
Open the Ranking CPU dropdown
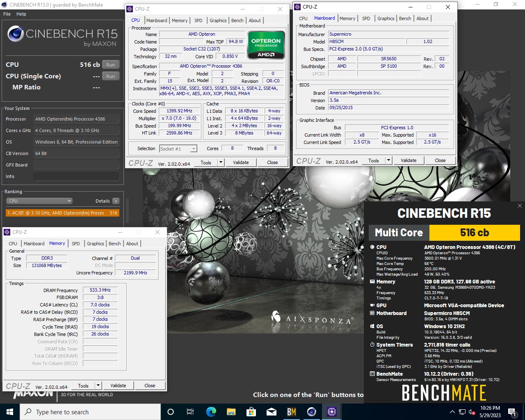click(39, 201)
